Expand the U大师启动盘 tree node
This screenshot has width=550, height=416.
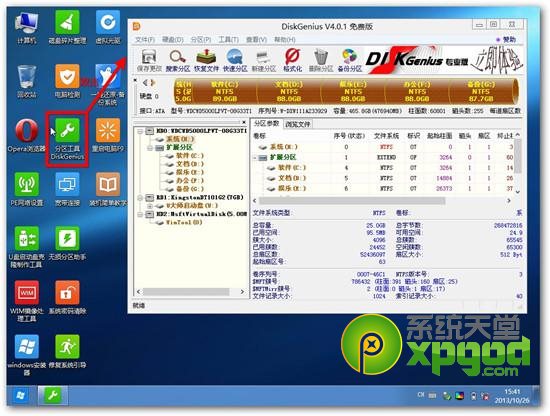(150, 206)
